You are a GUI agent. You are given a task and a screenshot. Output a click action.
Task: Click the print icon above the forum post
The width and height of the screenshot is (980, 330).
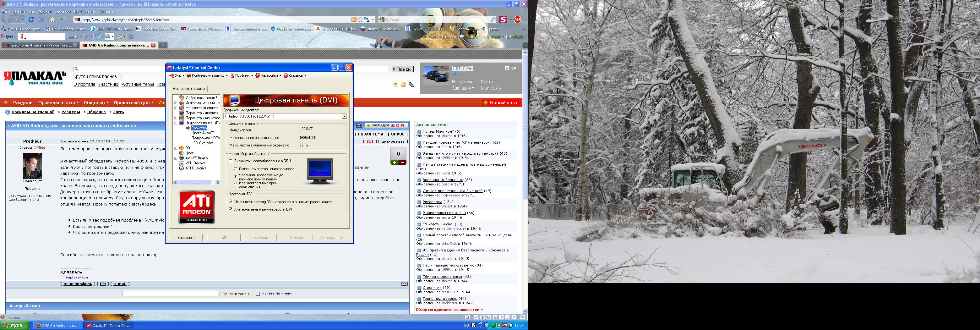pos(359,125)
